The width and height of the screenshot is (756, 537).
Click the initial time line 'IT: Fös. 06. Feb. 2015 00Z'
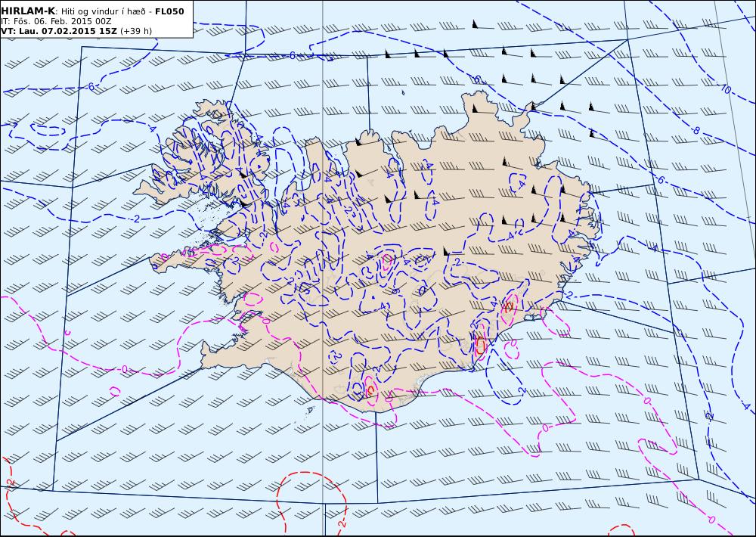tap(57, 22)
